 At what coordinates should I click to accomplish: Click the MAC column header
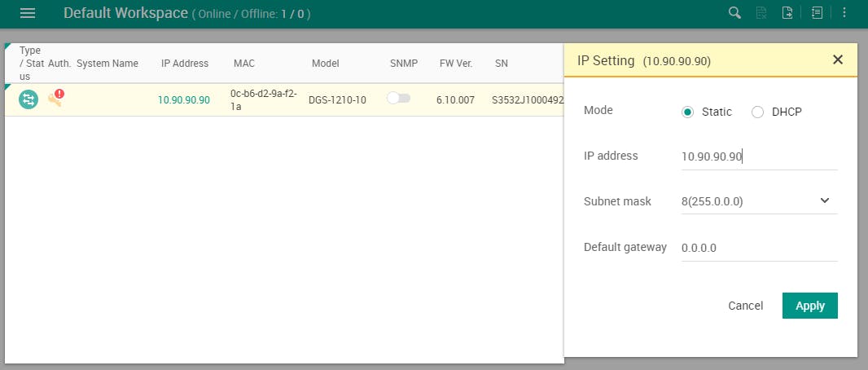[244, 63]
